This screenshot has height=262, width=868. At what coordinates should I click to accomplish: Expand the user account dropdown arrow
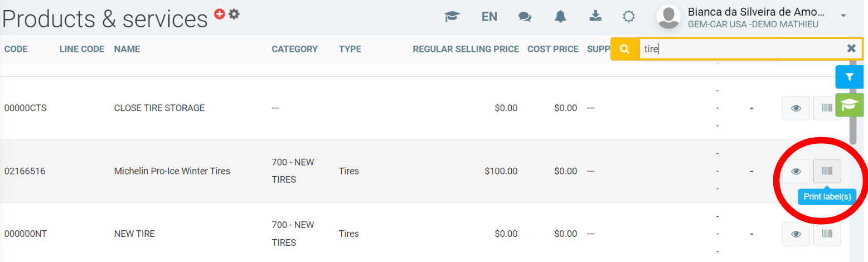[x=843, y=16]
